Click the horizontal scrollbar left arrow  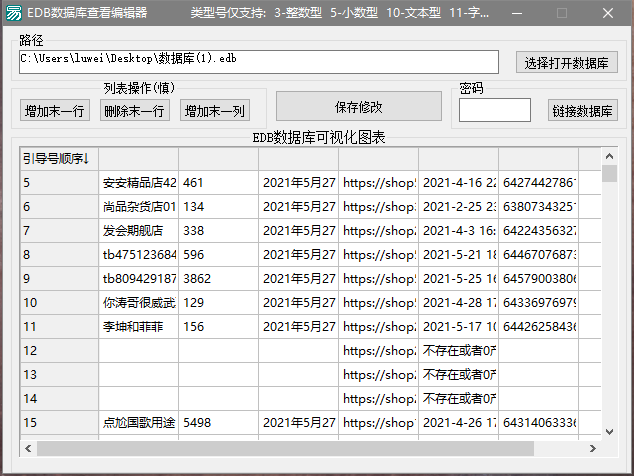[27, 449]
